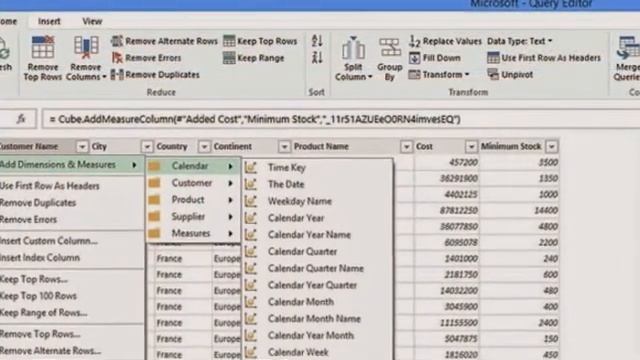Click the Merge Queries icon

pyautogui.click(x=628, y=48)
